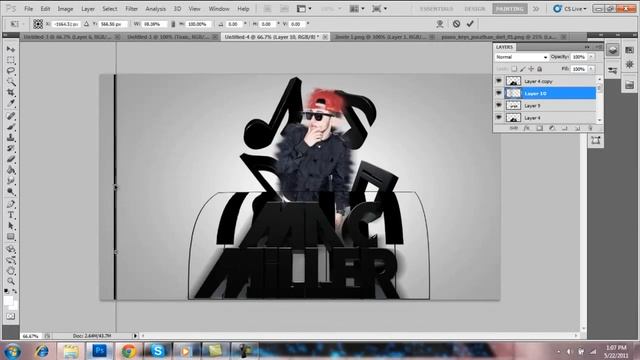Toggle lock transparent pixels
This screenshot has width=640, height=360.
pyautogui.click(x=514, y=69)
